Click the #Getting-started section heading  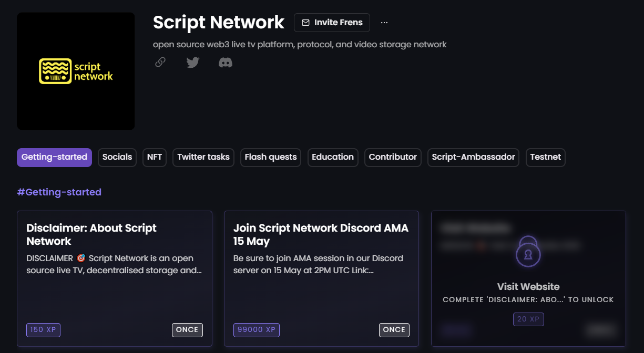click(59, 192)
